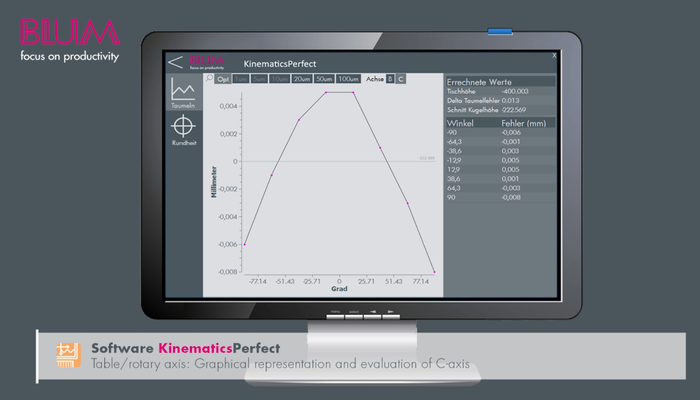Select the table row with Winkel -38,6
Image resolution: width=700 pixels, height=400 pixels.
click(500, 151)
